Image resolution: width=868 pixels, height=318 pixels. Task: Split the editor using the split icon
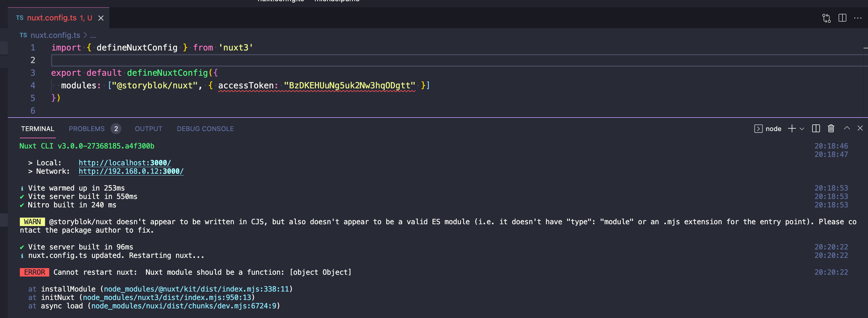[843, 18]
